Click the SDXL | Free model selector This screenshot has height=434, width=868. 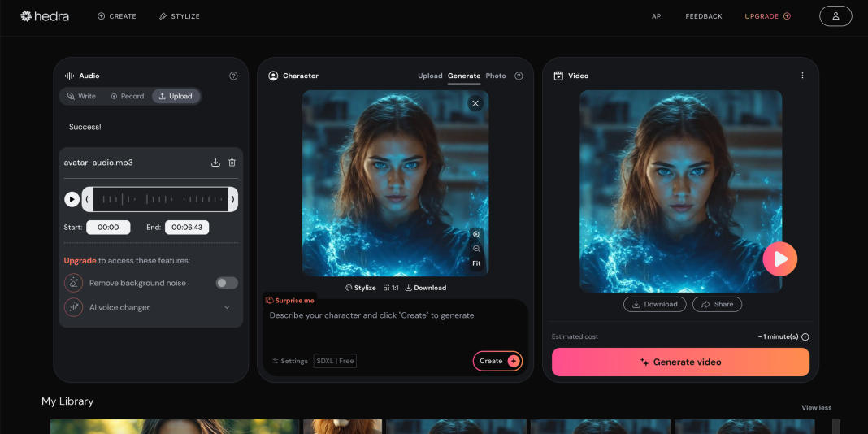click(x=335, y=362)
